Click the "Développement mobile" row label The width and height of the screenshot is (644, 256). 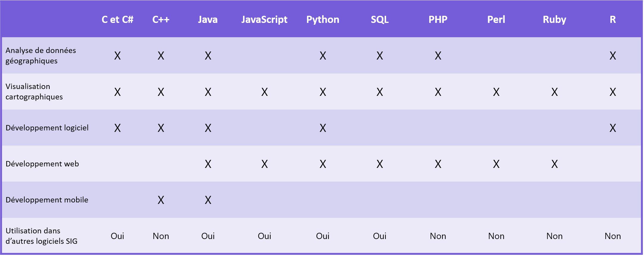47,200
